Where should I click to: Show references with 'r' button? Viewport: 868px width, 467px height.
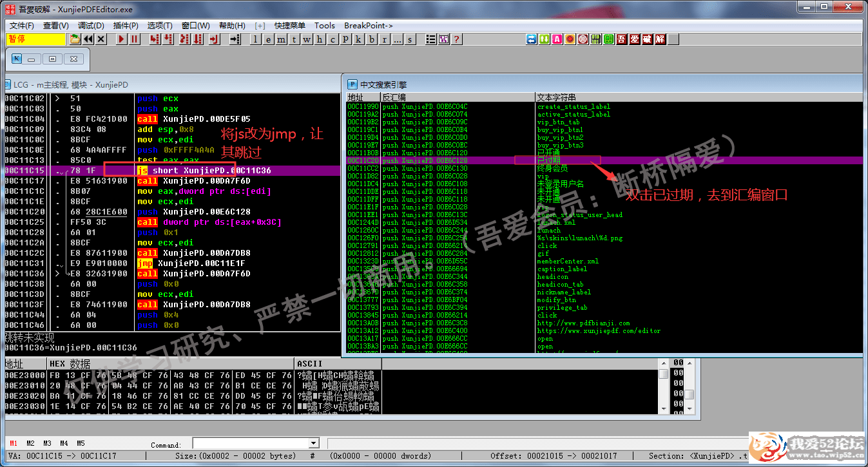tap(384, 39)
